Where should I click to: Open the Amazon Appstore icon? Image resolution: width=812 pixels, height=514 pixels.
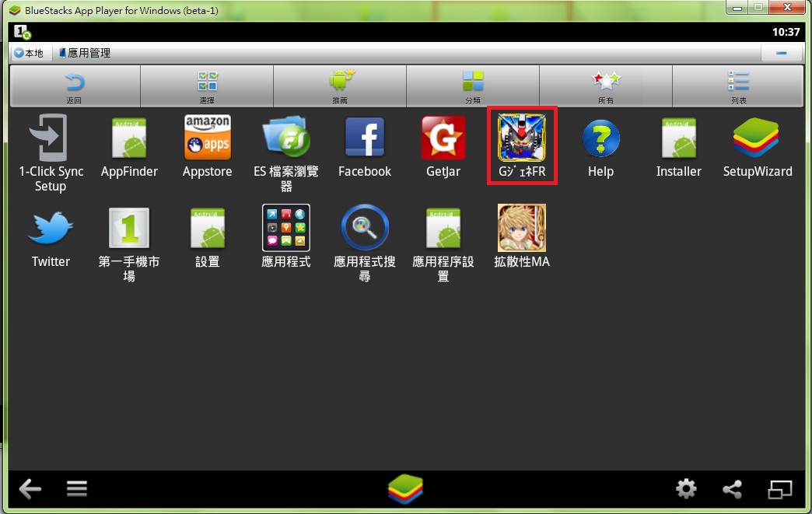tap(207, 138)
